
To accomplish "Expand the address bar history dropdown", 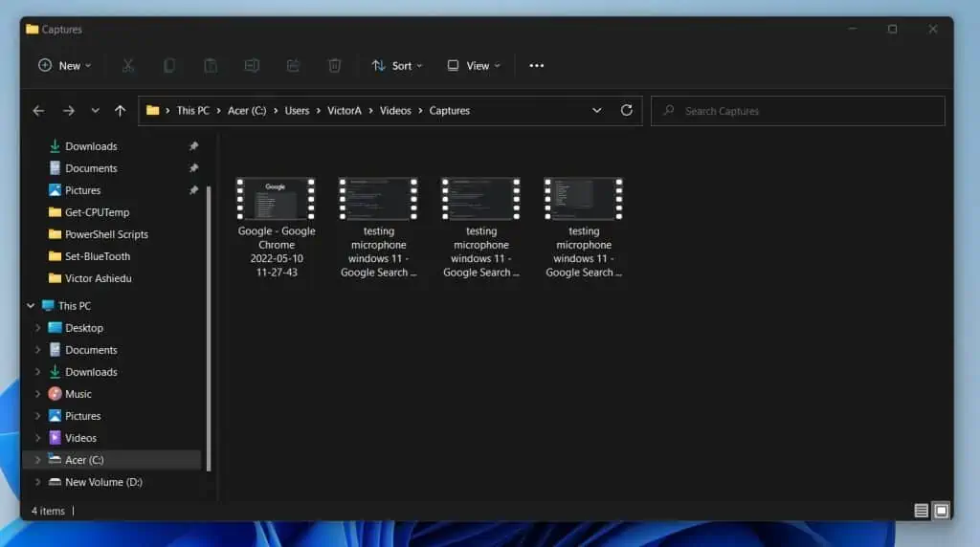I will (597, 111).
